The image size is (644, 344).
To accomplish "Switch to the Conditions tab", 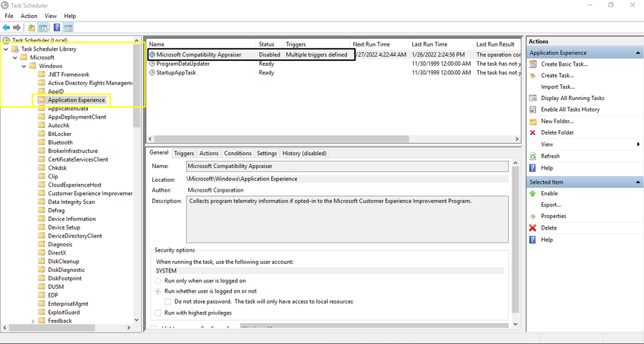I will [x=238, y=154].
